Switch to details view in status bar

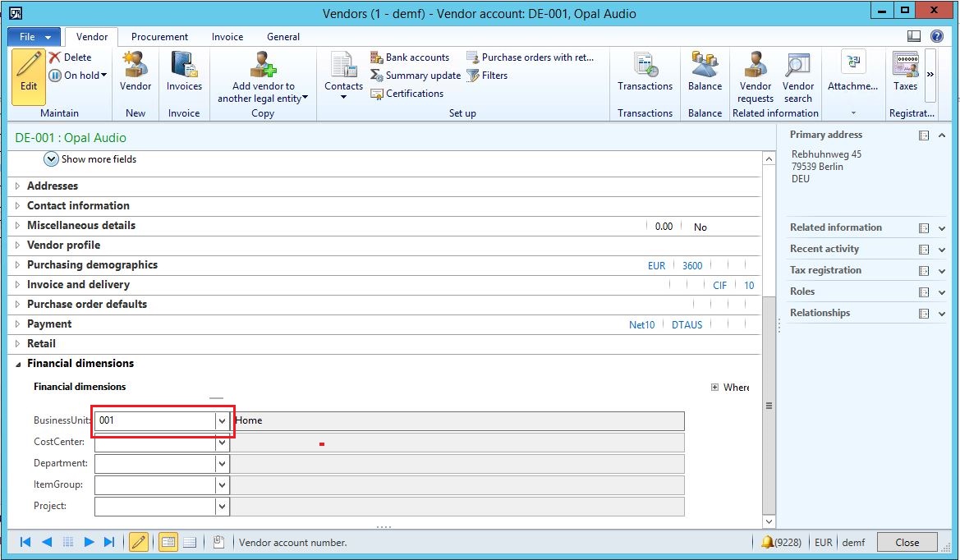(x=168, y=542)
